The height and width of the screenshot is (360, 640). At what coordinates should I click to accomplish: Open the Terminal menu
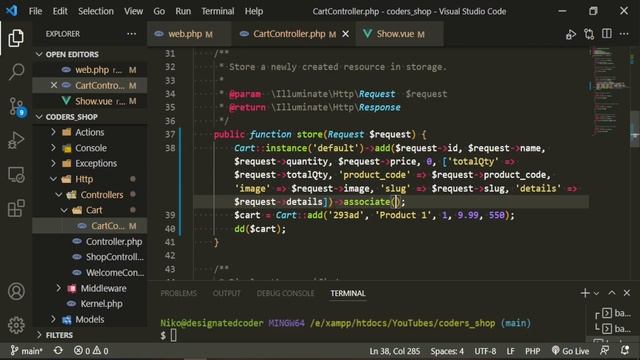tap(218, 11)
